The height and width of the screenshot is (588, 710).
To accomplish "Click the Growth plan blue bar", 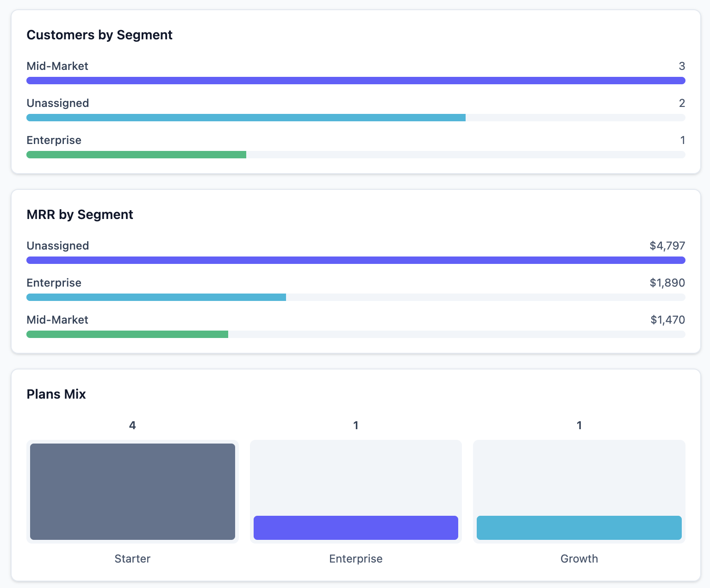I will (579, 528).
